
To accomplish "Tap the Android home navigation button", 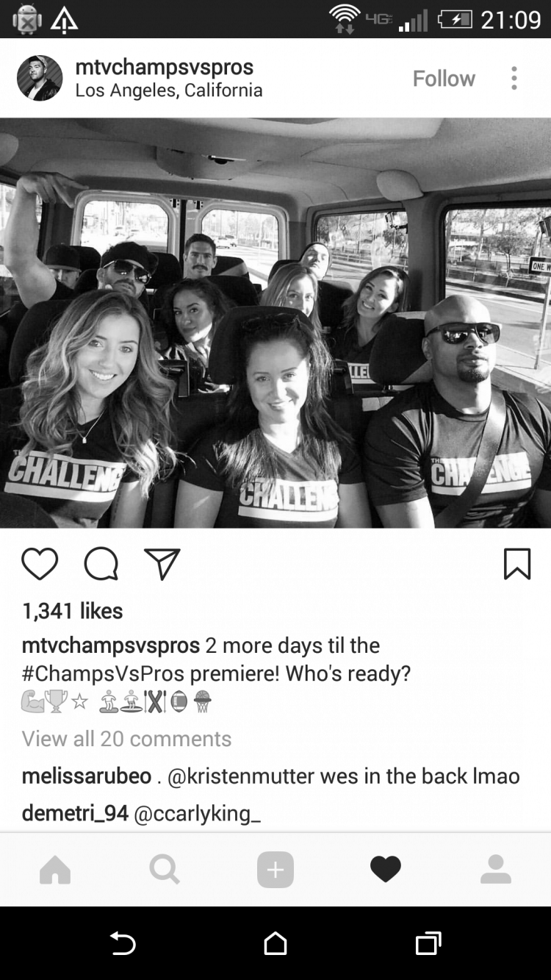I will coord(275,943).
